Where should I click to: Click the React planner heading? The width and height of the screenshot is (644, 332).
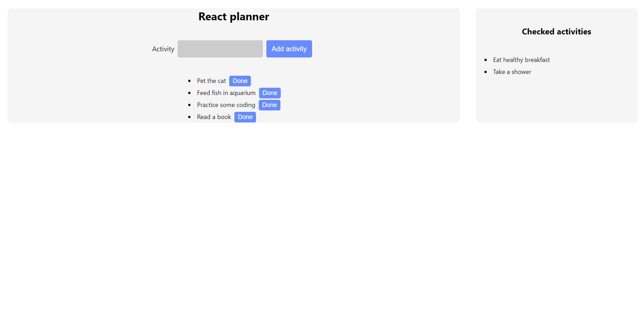233,16
